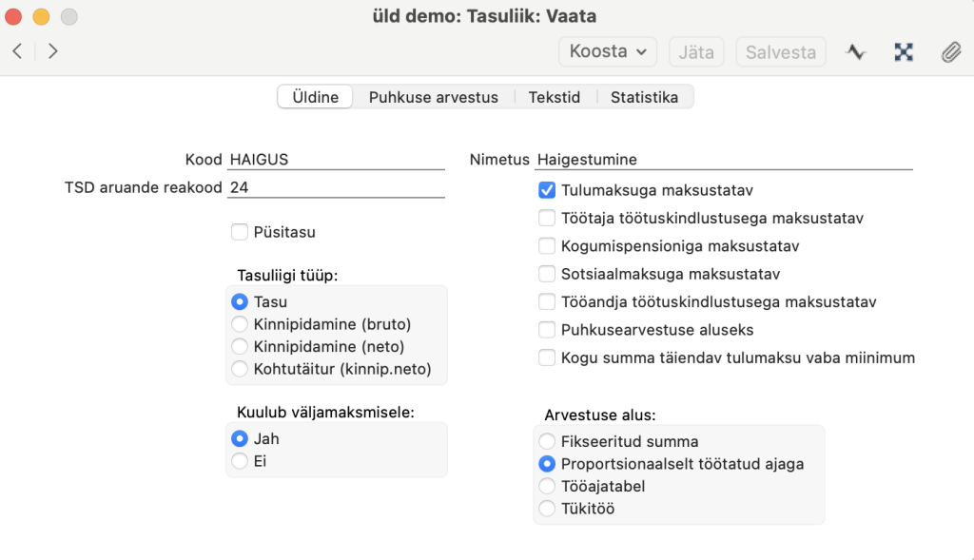
Task: Open attachments with the paperclip icon
Action: point(950,52)
